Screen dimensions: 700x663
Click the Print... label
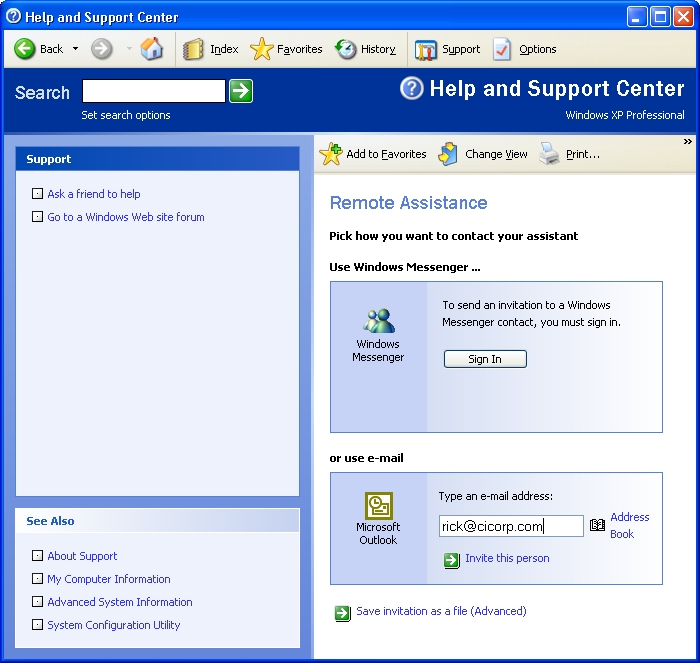click(583, 154)
